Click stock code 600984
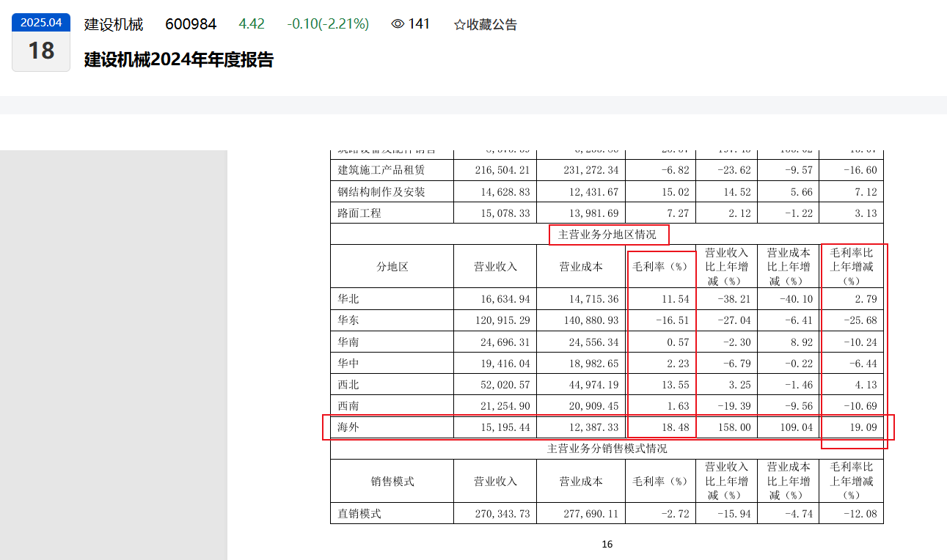The image size is (947, 560). [x=191, y=24]
